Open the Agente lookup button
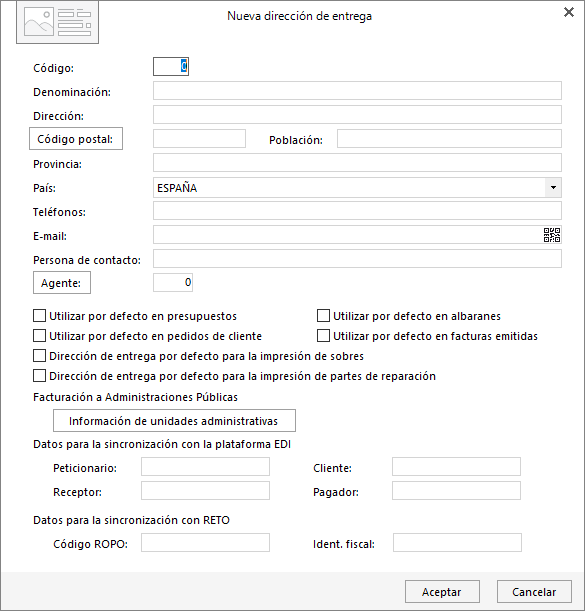 coord(62,283)
